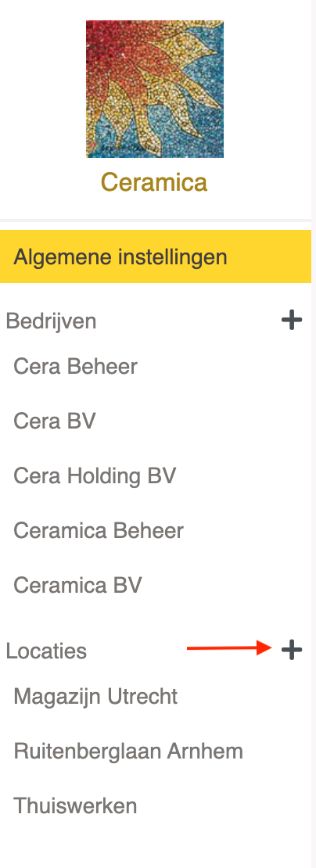Click the Ceramica mosaic sun logo
The width and height of the screenshot is (316, 868).
tap(155, 89)
